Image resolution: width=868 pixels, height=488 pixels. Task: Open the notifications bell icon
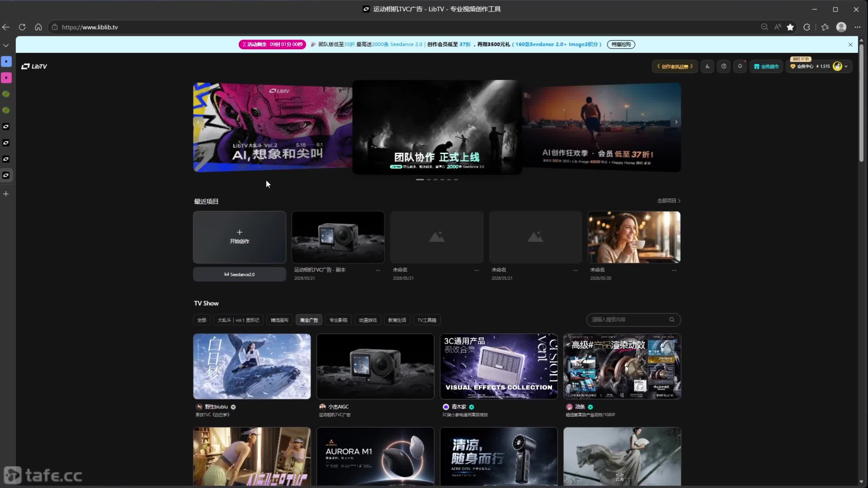coord(740,66)
